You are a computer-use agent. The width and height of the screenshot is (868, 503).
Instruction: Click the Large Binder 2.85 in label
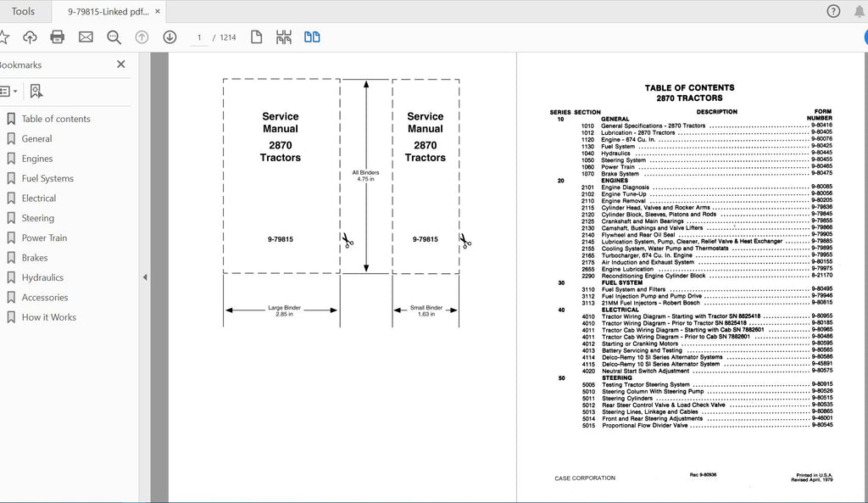tap(284, 310)
